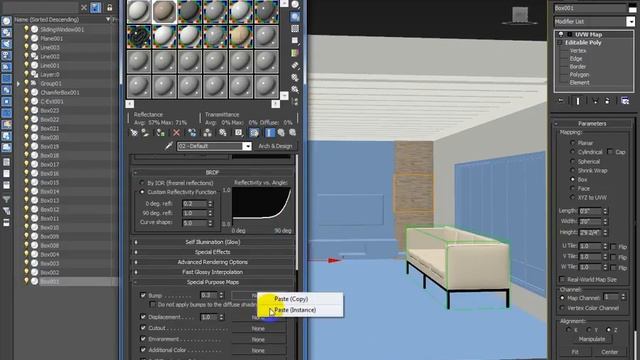This screenshot has height=360, width=640.
Task: Click Pin Stack icon under modifier stack
Action: (561, 100)
